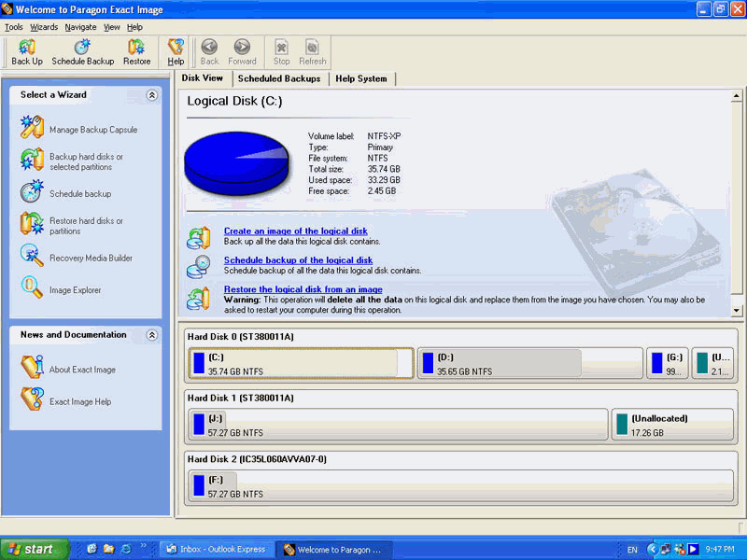Click Restore the logical disk from an image link
Viewport: 747px width, 560px height.
303,289
